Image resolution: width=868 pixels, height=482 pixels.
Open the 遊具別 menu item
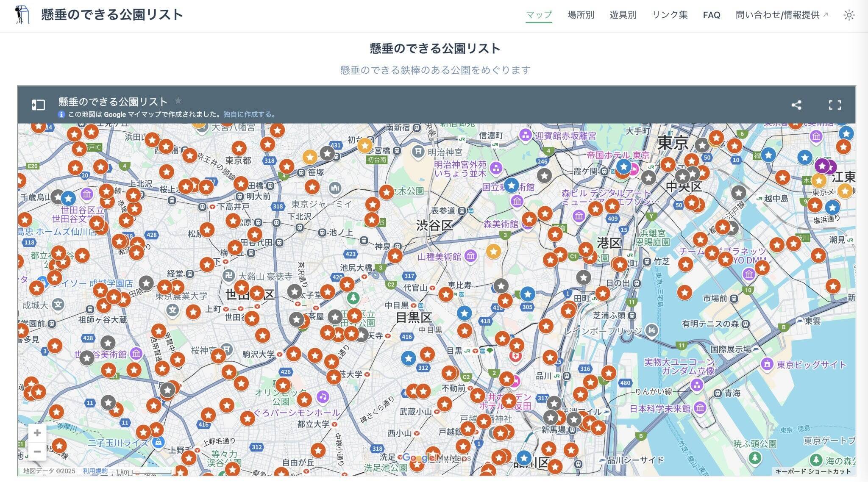tap(623, 15)
